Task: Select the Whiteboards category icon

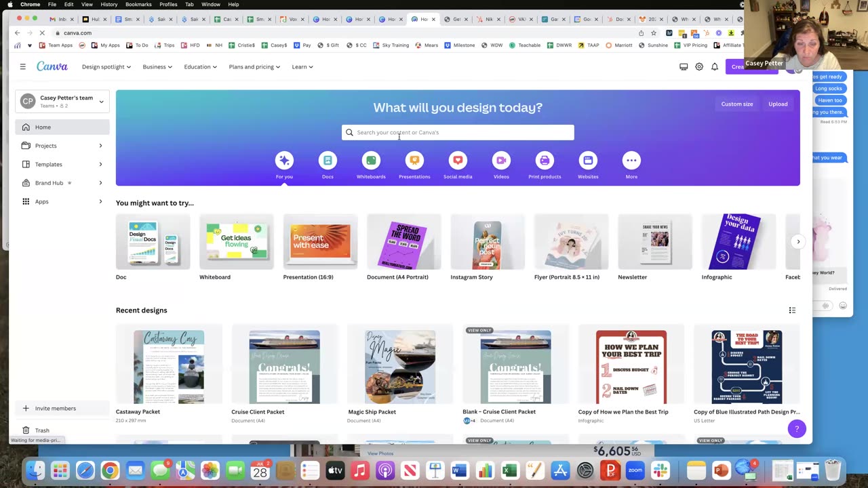Action: tap(371, 161)
